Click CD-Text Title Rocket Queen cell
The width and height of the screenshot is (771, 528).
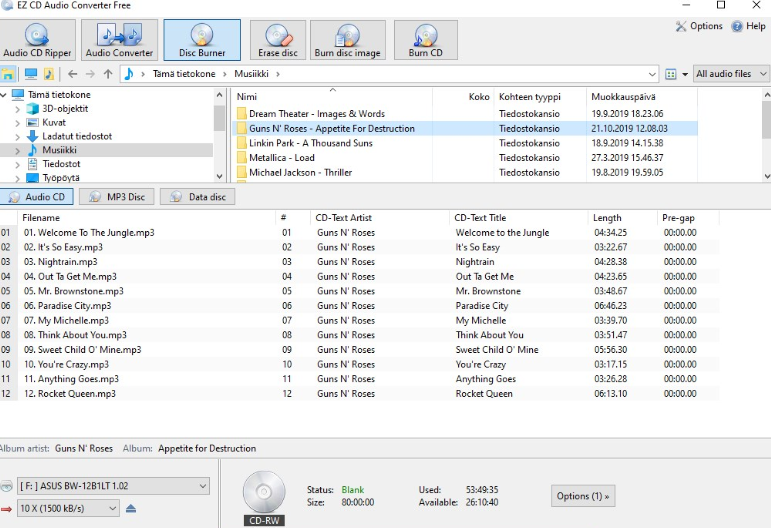point(484,394)
